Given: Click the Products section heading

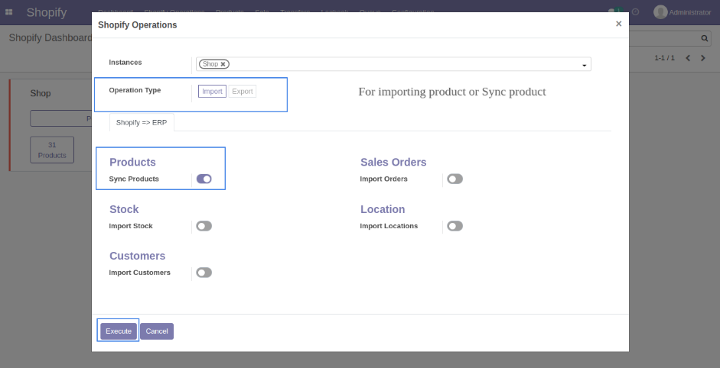Looking at the screenshot, I should 133,162.
